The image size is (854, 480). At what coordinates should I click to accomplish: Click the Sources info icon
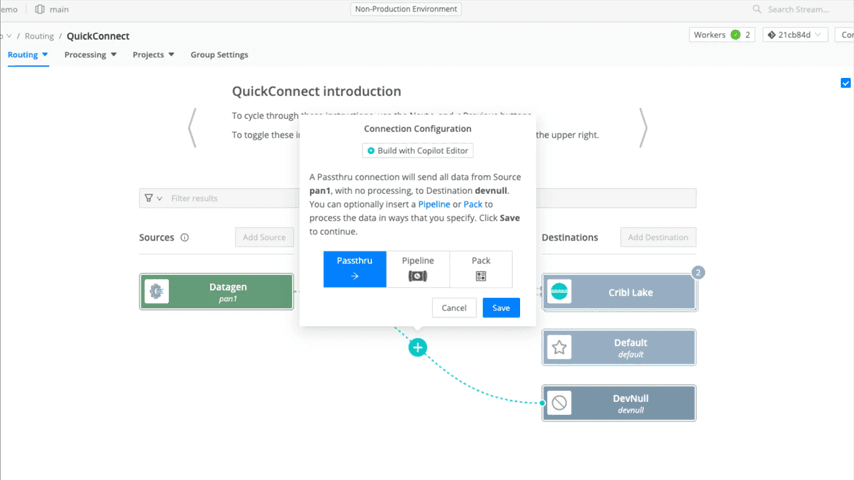(185, 238)
